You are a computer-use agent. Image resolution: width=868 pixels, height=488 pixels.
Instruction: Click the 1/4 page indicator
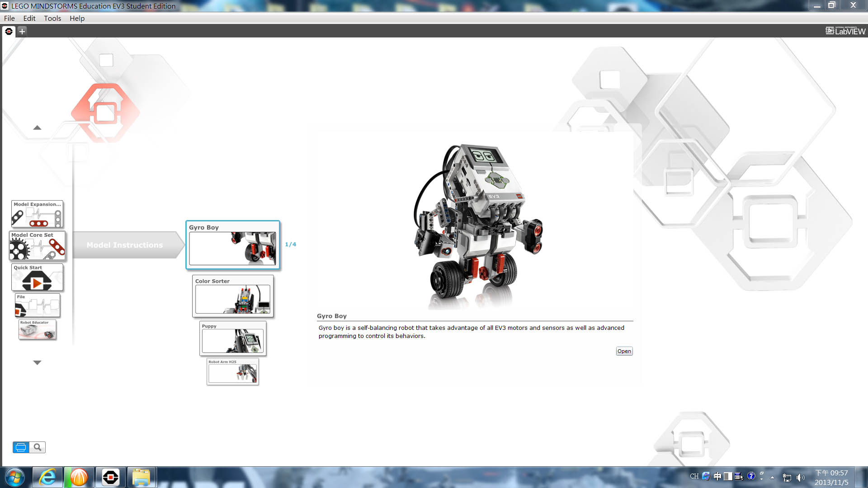pos(291,244)
